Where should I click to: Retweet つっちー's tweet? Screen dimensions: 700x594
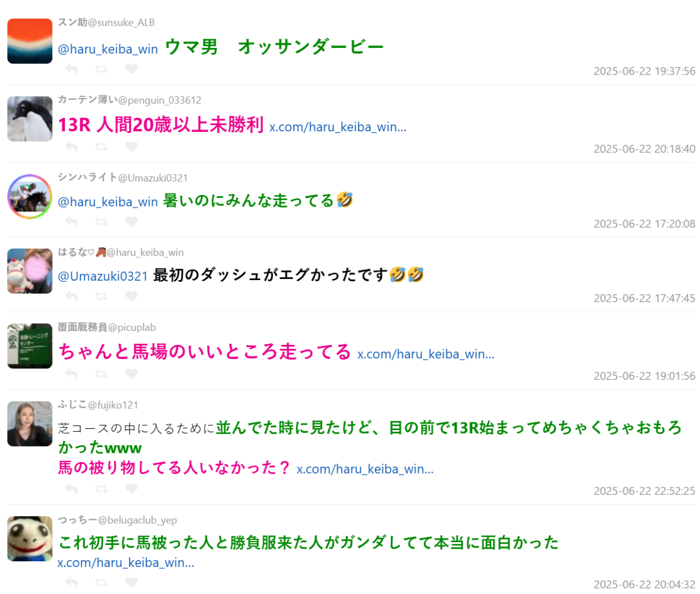[x=101, y=582]
